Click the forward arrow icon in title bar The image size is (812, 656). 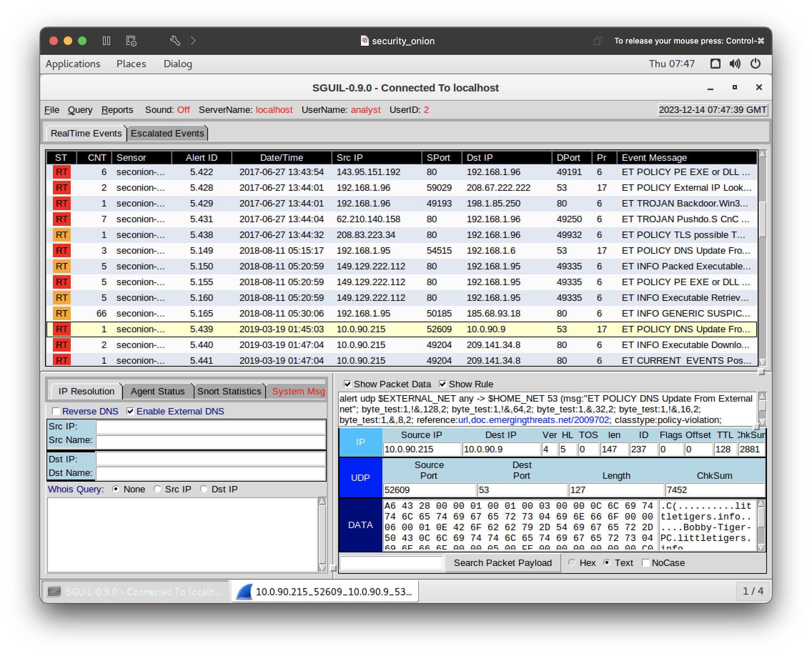pyautogui.click(x=193, y=41)
